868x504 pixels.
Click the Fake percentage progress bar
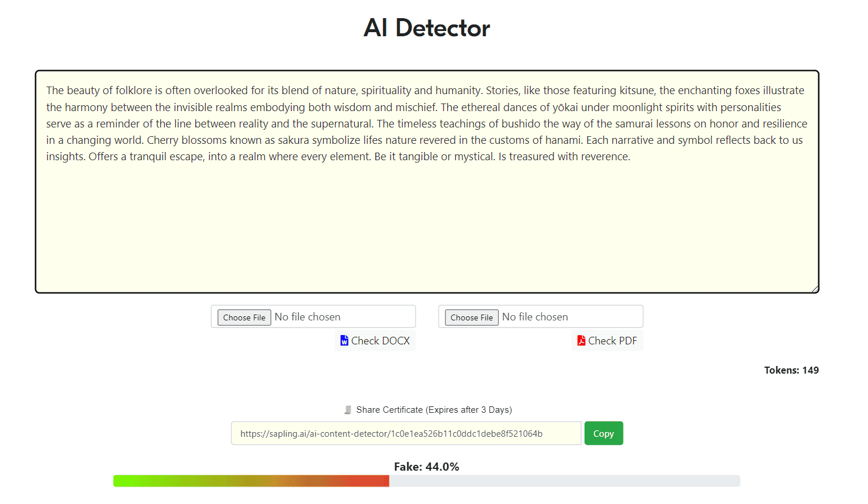427,481
